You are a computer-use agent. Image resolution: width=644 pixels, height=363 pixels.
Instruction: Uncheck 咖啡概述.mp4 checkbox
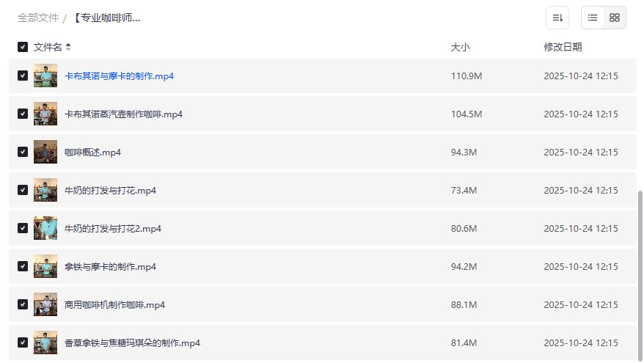[x=23, y=152]
